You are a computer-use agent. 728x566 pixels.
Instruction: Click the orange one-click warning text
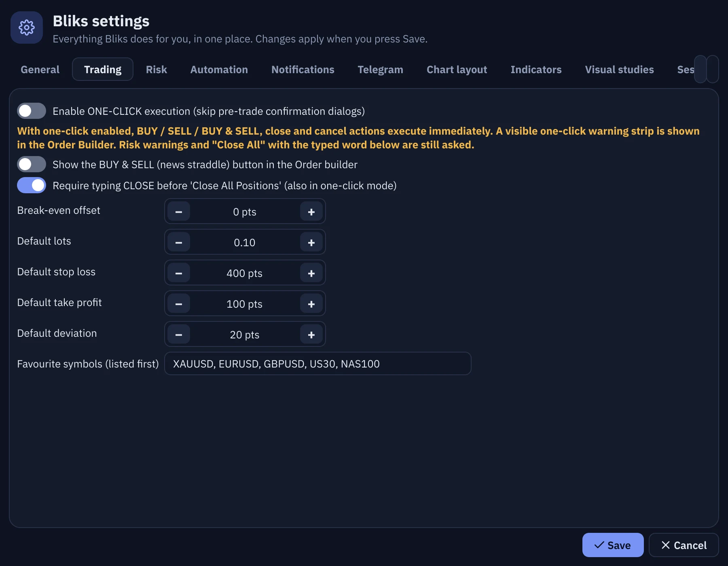(x=358, y=138)
